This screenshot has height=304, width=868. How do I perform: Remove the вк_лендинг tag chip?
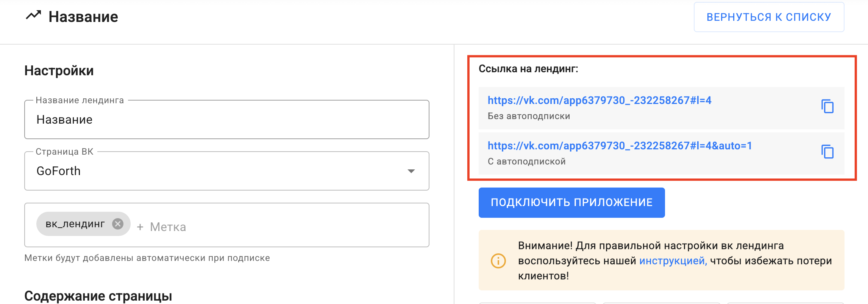point(118,224)
